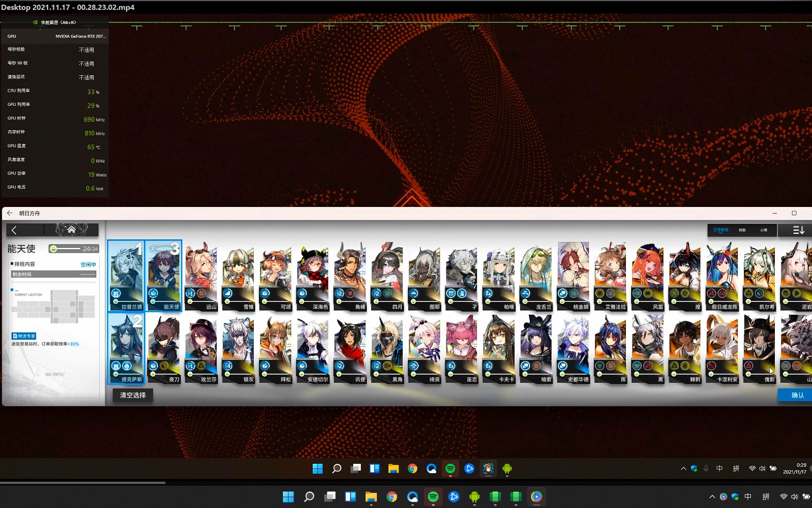Expand hidden icons chevron in inner taskbar
812x508 pixels.
(x=683, y=468)
